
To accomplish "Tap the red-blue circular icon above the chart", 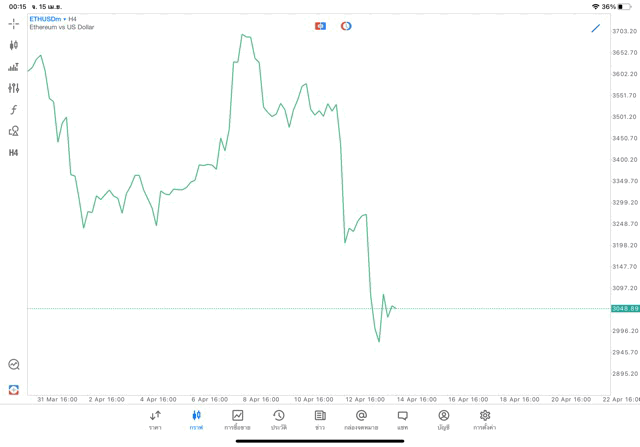I will pyautogui.click(x=346, y=26).
